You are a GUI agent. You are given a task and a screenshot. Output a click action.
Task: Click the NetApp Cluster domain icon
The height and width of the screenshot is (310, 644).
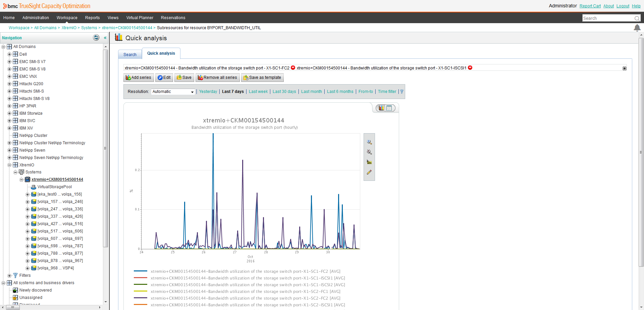tap(15, 135)
